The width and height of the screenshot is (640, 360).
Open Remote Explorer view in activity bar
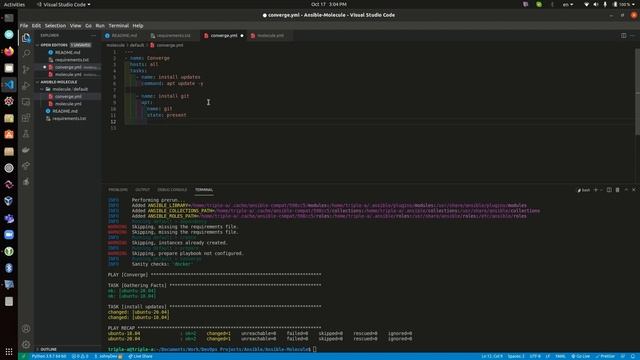[x=26, y=102]
